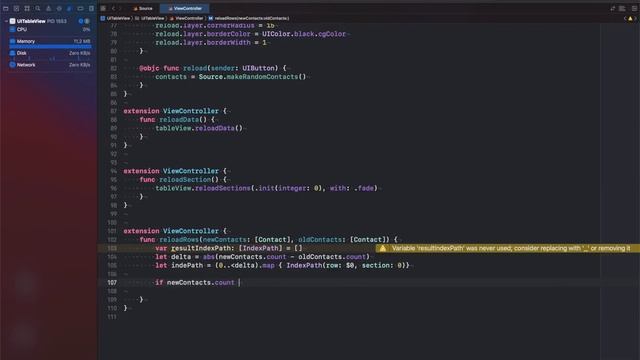Enable code review arrows icon
The image size is (640, 360).
(613, 8)
